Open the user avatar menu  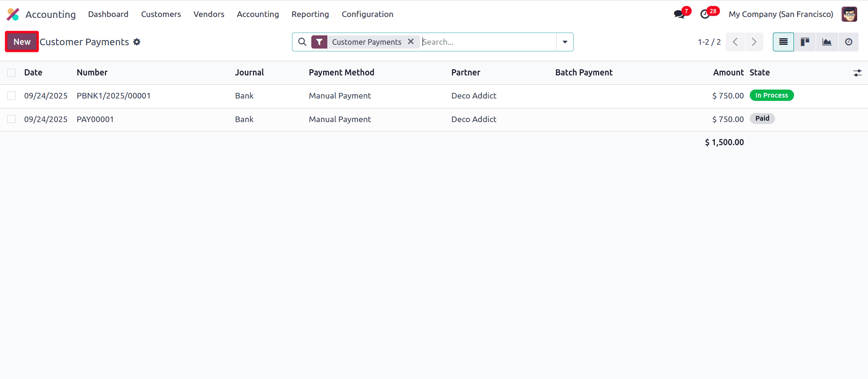click(849, 14)
